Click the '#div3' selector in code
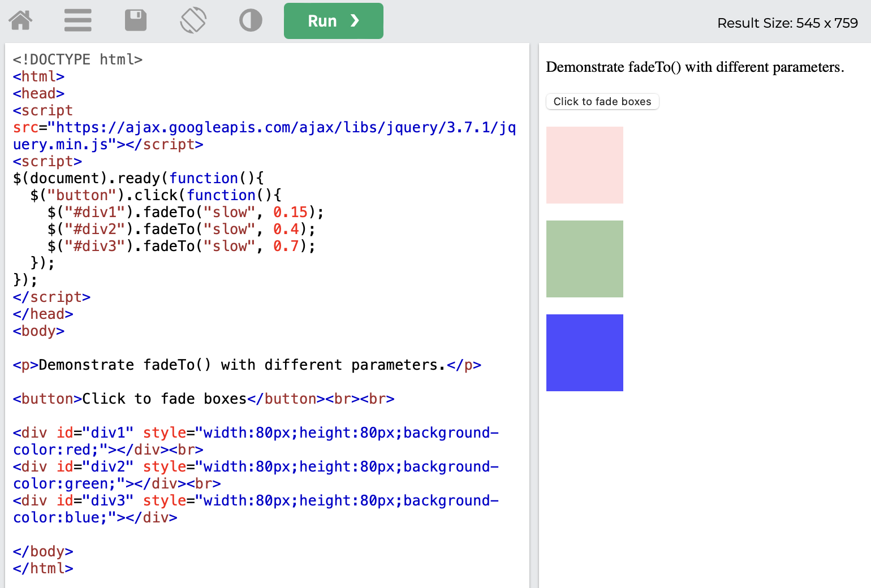Screen dimensions: 871x588 tap(94, 246)
